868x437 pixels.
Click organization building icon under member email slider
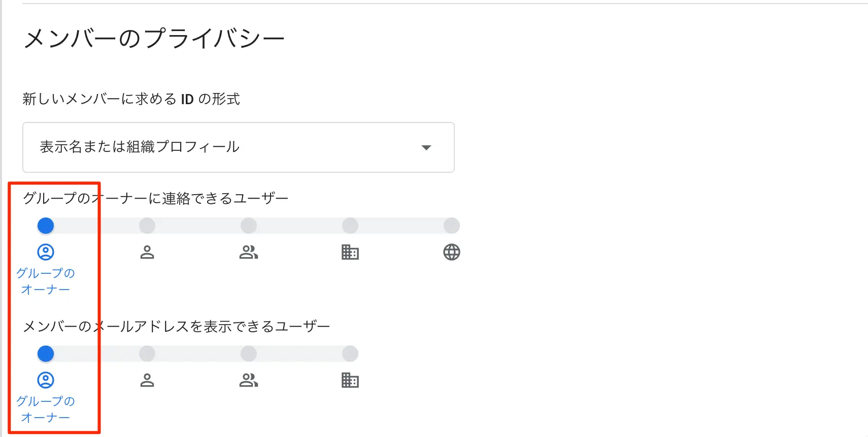(350, 380)
